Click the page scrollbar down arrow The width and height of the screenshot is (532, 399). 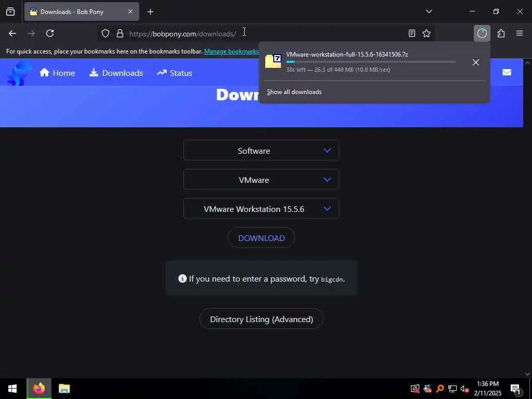(x=527, y=374)
